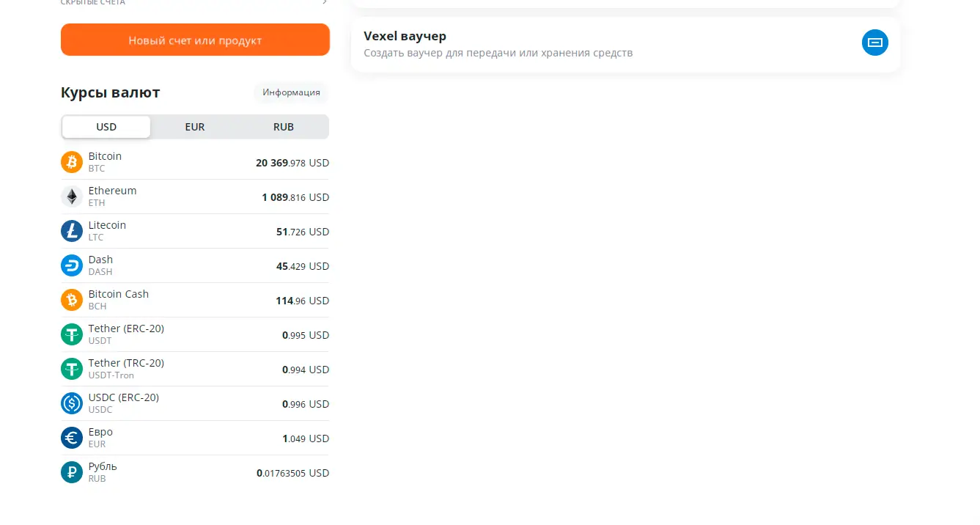The width and height of the screenshot is (980, 525).
Task: Click the Tether (ERC-20) green icon
Action: [72, 334]
